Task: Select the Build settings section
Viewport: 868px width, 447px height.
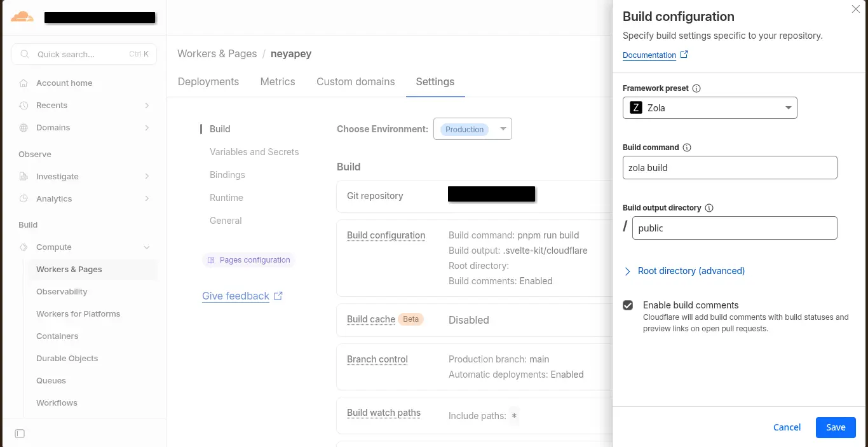Action: pos(220,129)
